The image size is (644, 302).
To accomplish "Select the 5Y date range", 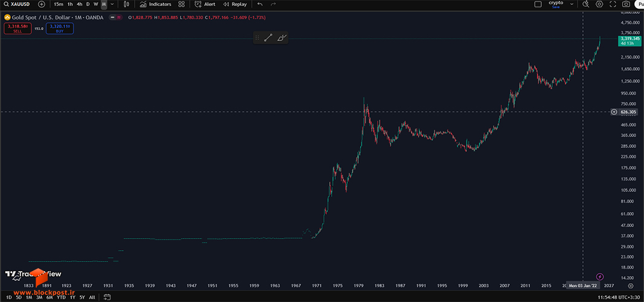I will (82, 297).
